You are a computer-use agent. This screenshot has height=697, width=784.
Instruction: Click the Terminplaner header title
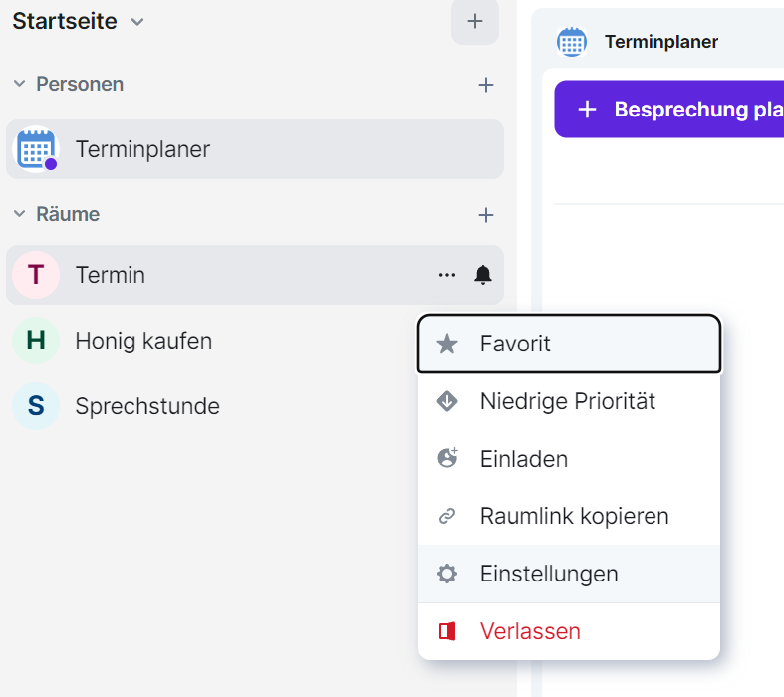tap(661, 42)
